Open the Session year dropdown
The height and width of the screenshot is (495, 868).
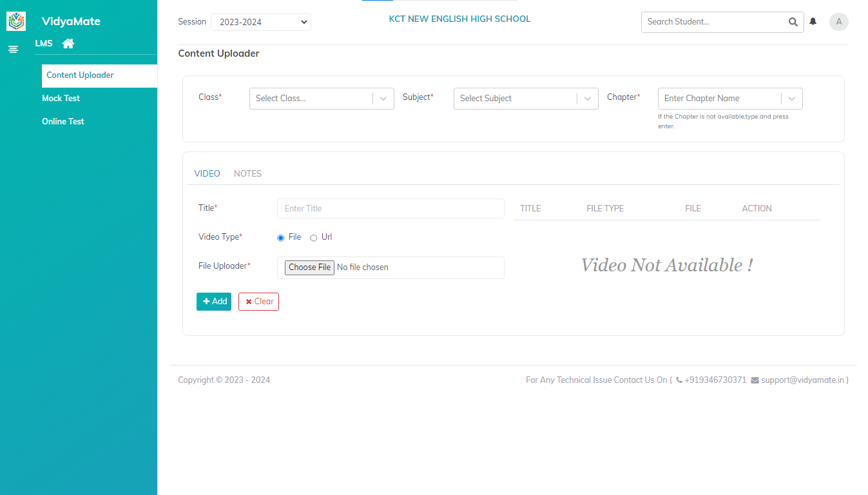point(260,22)
